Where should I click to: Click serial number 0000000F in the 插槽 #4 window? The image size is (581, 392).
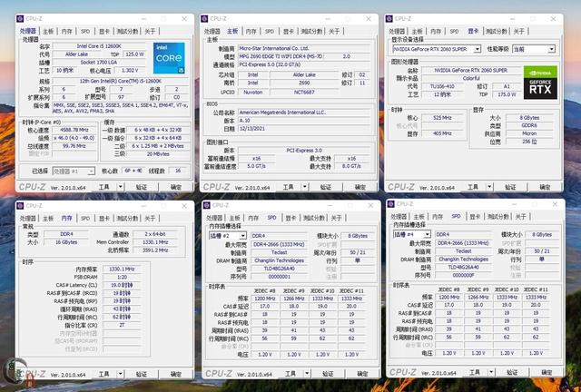pyautogui.click(x=464, y=275)
